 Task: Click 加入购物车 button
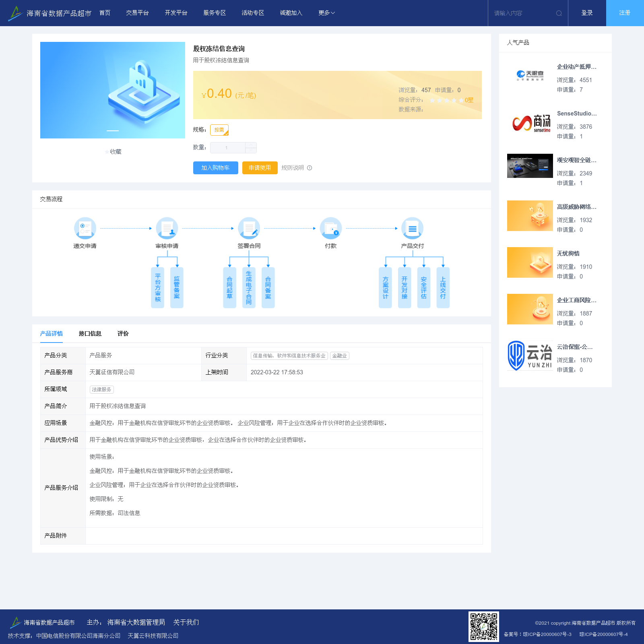(216, 168)
